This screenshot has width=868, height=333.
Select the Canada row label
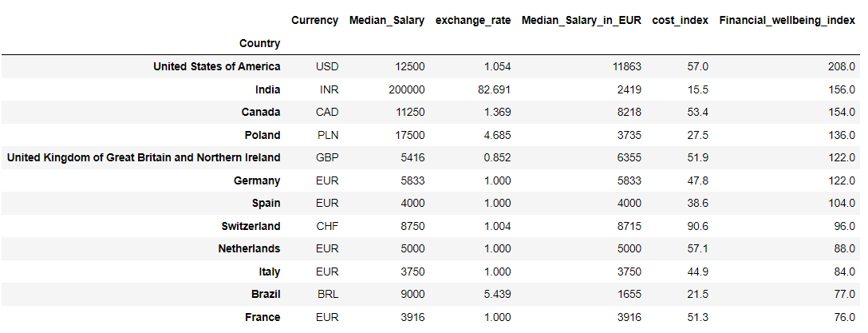pos(261,112)
